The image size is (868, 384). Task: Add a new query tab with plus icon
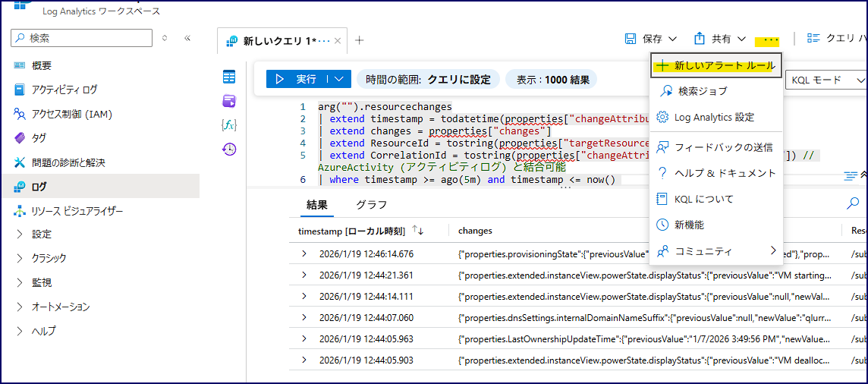[360, 40]
